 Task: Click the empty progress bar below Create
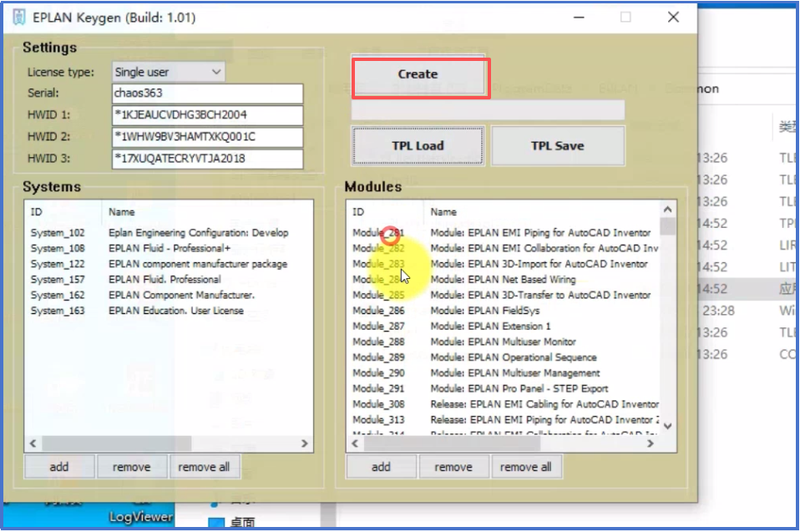488,109
